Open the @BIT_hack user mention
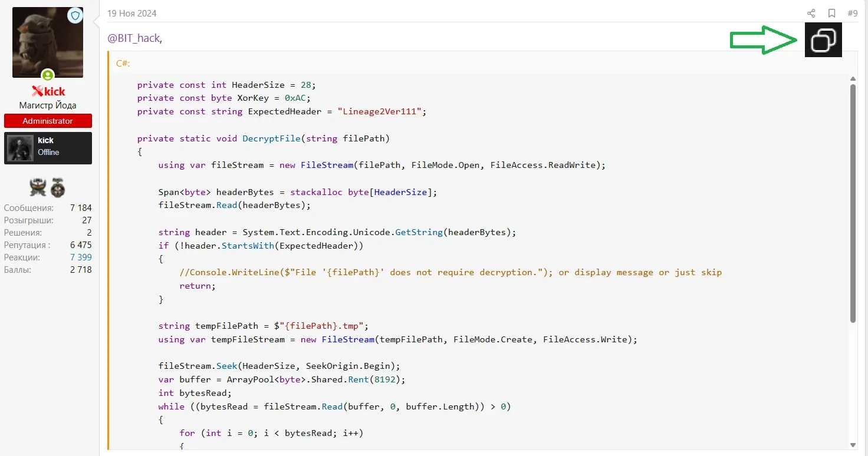Viewport: 868px width, 456px height. (x=133, y=38)
